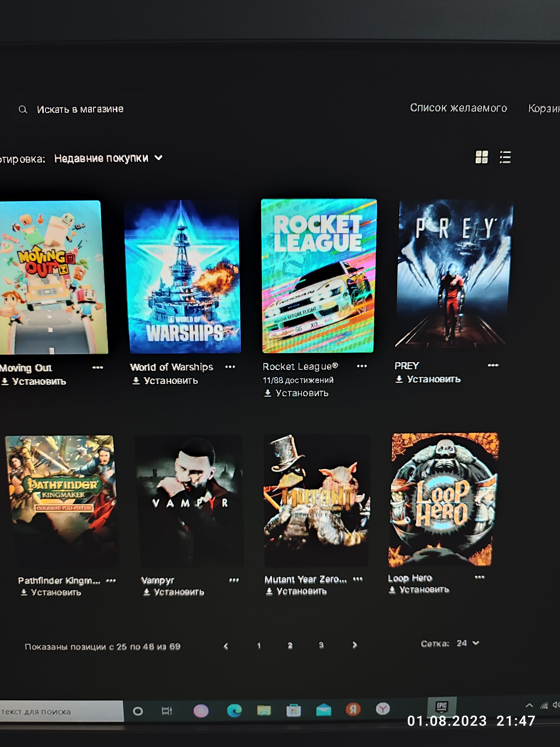Open 'Список желаемого' wishlist link
This screenshot has height=747, width=560.
click(458, 108)
